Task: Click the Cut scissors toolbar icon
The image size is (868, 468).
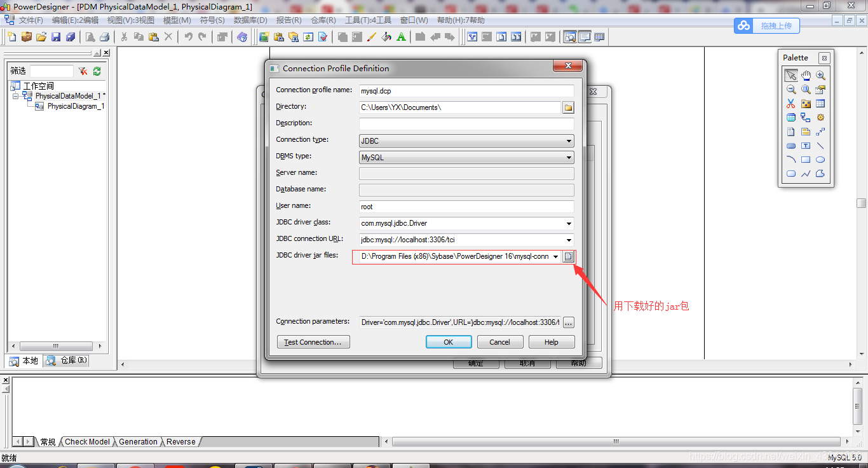Action: (124, 37)
